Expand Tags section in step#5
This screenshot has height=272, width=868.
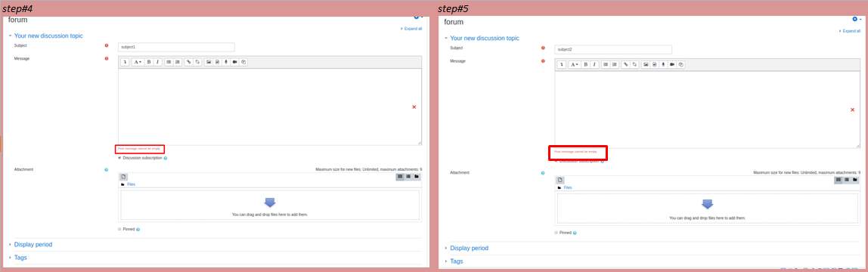(457, 261)
